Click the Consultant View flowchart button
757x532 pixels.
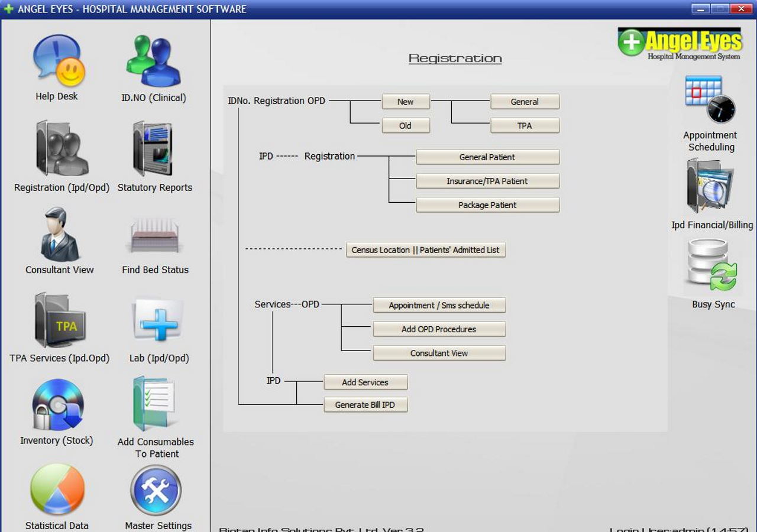coord(439,353)
